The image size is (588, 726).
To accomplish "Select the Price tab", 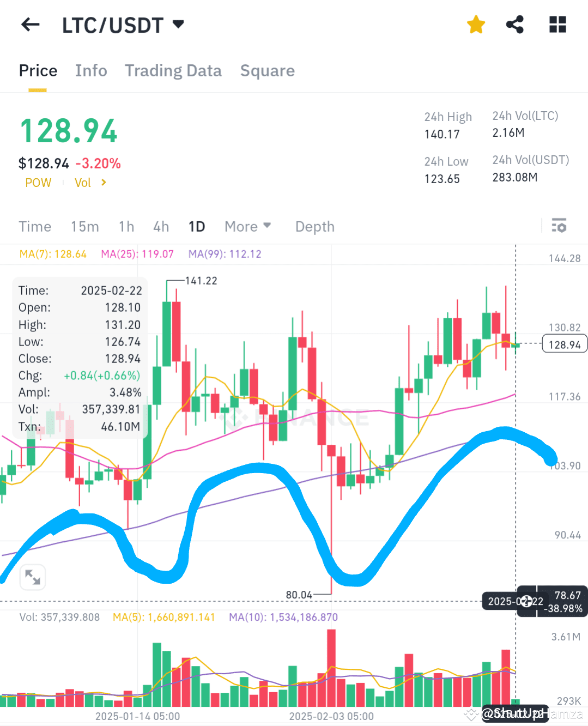I will [38, 71].
